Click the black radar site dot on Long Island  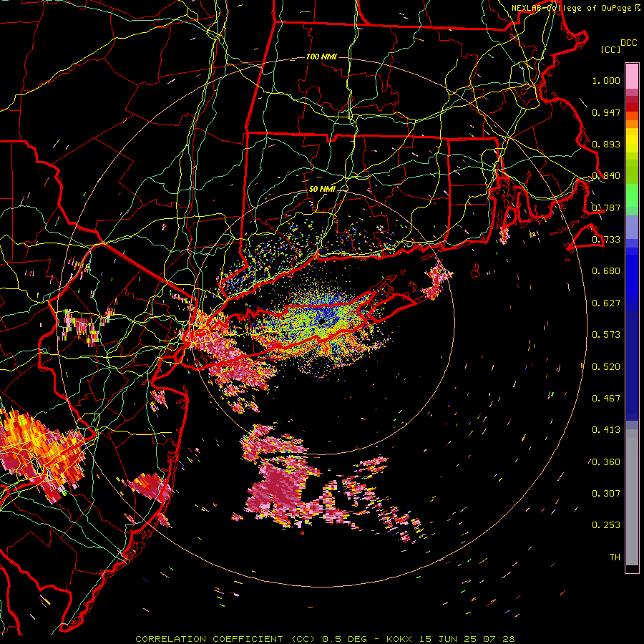point(321,321)
